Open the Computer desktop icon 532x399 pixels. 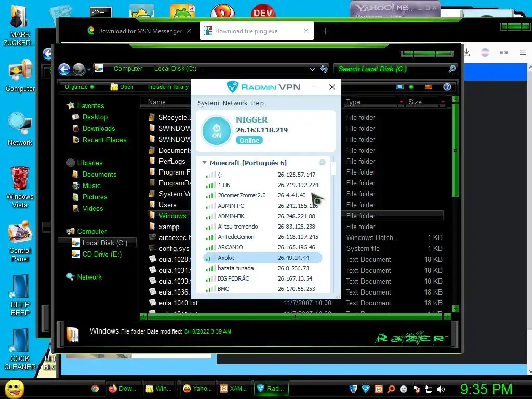(x=20, y=76)
